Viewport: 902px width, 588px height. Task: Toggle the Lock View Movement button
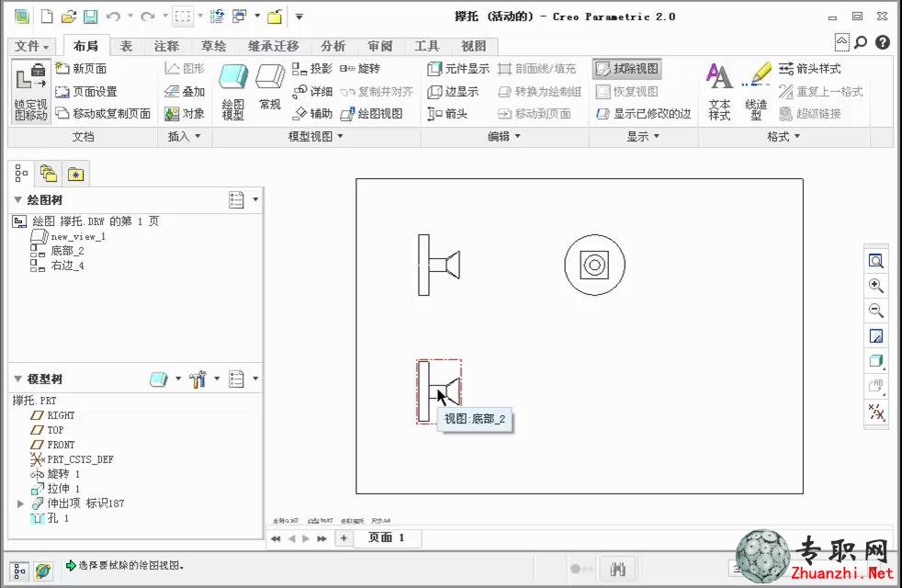pos(31,92)
